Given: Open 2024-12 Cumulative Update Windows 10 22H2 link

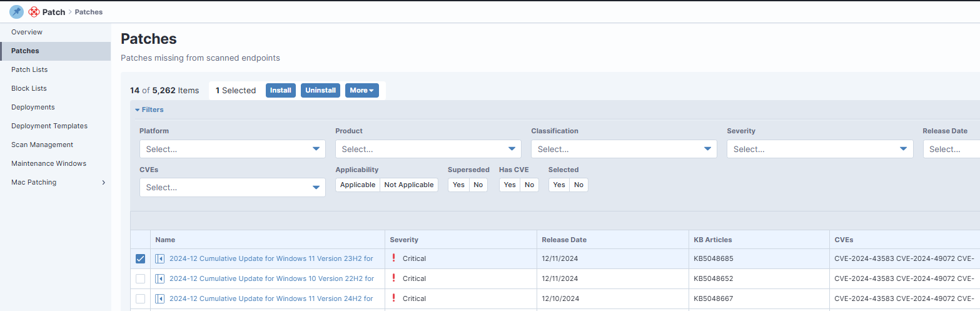Looking at the screenshot, I should tap(271, 278).
